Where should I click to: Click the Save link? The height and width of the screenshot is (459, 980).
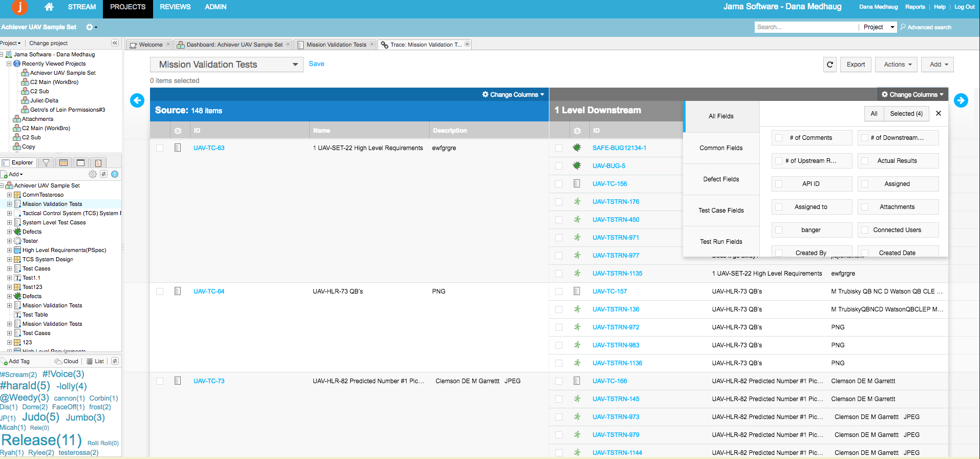[316, 64]
